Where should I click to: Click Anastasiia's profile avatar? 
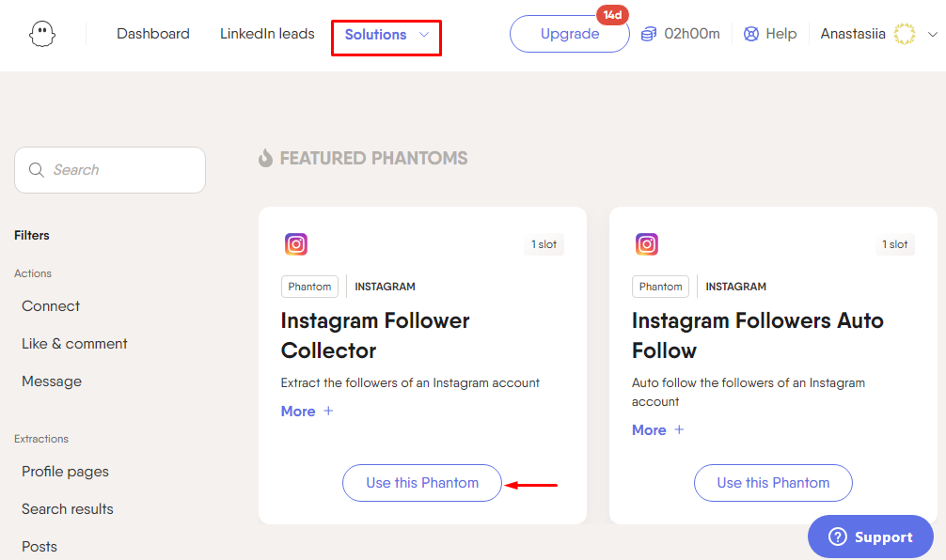click(904, 34)
